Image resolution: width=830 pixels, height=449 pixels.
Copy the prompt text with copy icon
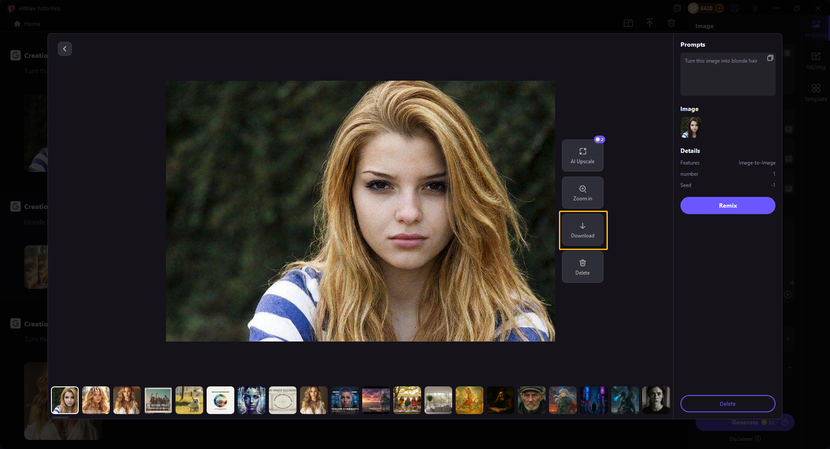pyautogui.click(x=770, y=59)
